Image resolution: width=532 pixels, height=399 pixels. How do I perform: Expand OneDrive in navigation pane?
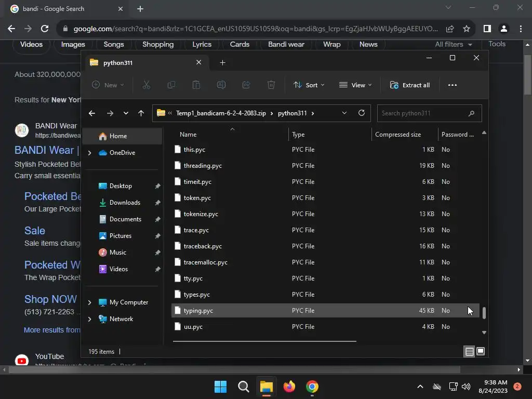coord(89,153)
